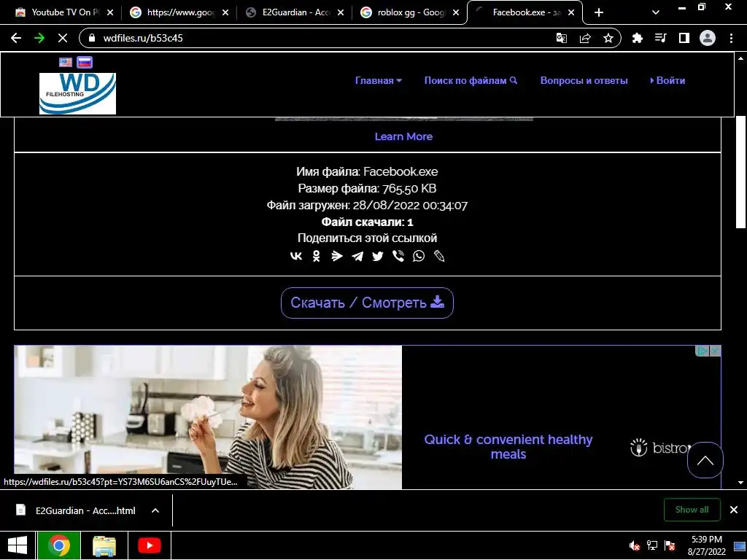This screenshot has width=747, height=560.
Task: Share link via Viber phone icon
Action: point(398,256)
